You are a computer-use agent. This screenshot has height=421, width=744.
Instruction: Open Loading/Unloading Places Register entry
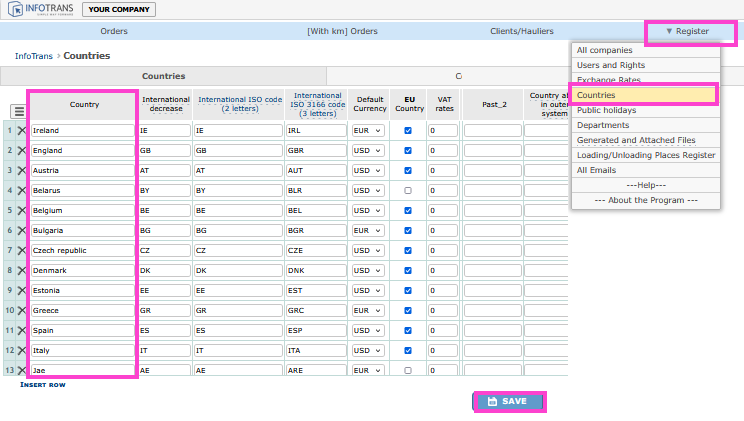pos(646,155)
